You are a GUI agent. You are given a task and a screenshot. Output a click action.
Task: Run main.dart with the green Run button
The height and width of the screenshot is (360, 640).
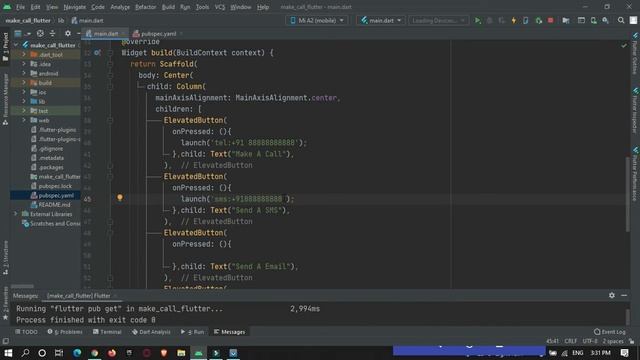pyautogui.click(x=477, y=20)
